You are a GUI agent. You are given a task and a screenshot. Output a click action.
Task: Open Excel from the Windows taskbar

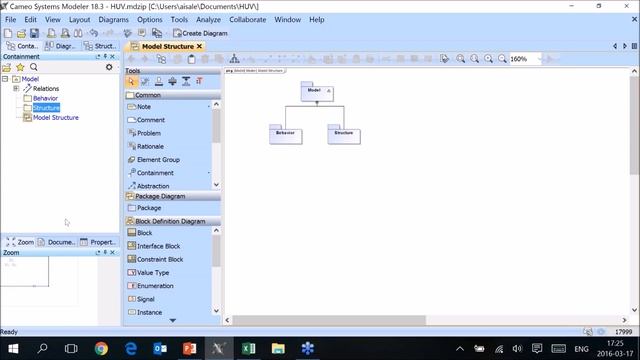coord(248,349)
